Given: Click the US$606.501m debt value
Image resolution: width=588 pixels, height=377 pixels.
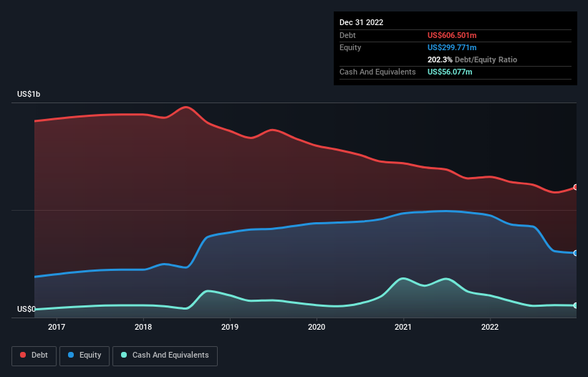Looking at the screenshot, I should (x=452, y=35).
